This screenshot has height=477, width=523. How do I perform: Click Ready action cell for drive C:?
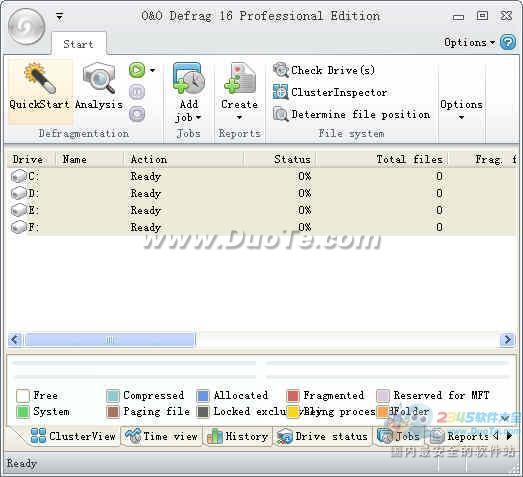(146, 176)
